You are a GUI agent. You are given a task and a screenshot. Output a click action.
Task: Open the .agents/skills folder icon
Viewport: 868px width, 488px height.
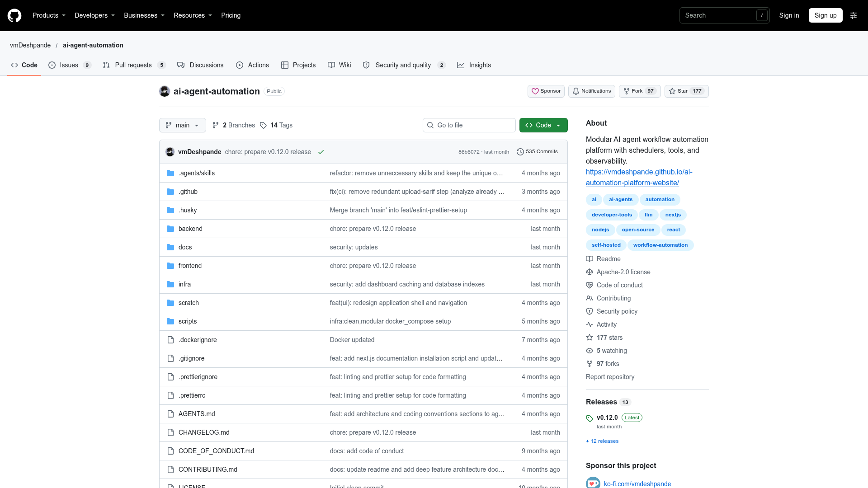tap(170, 173)
